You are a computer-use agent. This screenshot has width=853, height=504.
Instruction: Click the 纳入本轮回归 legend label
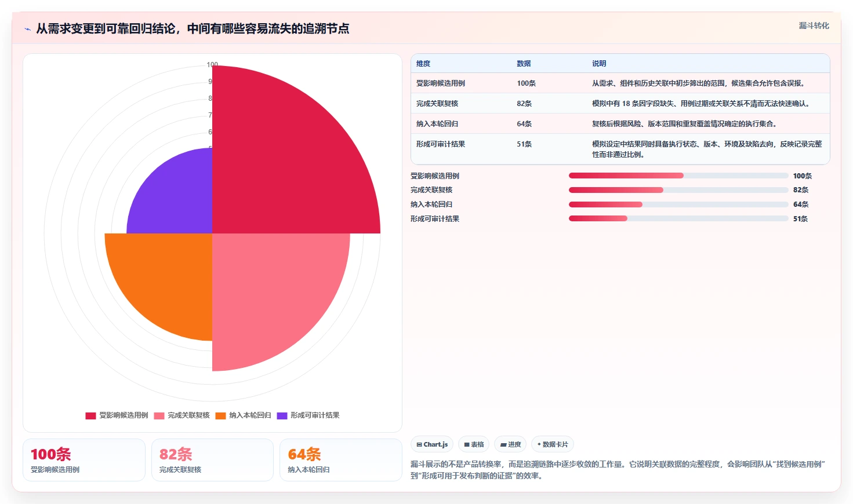point(250,415)
